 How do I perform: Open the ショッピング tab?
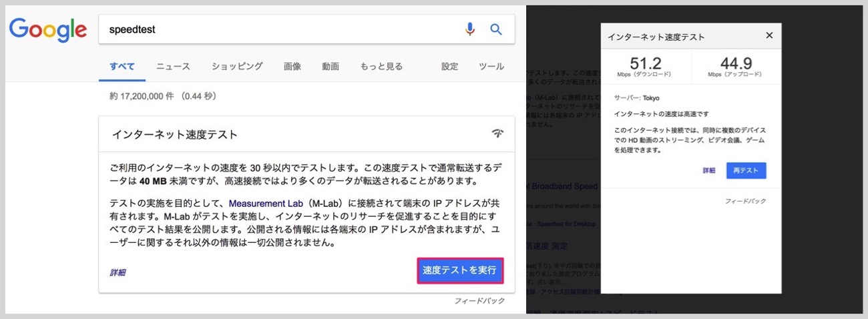tap(237, 66)
